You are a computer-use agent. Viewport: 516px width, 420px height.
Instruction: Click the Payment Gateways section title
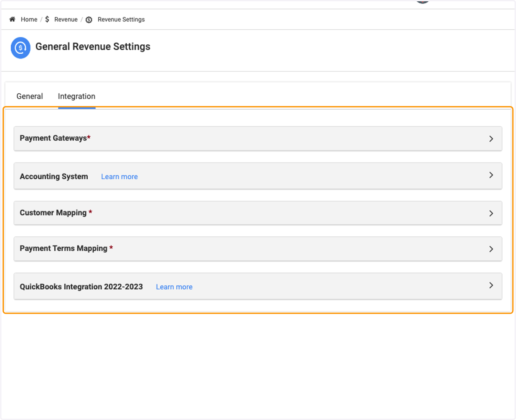55,138
